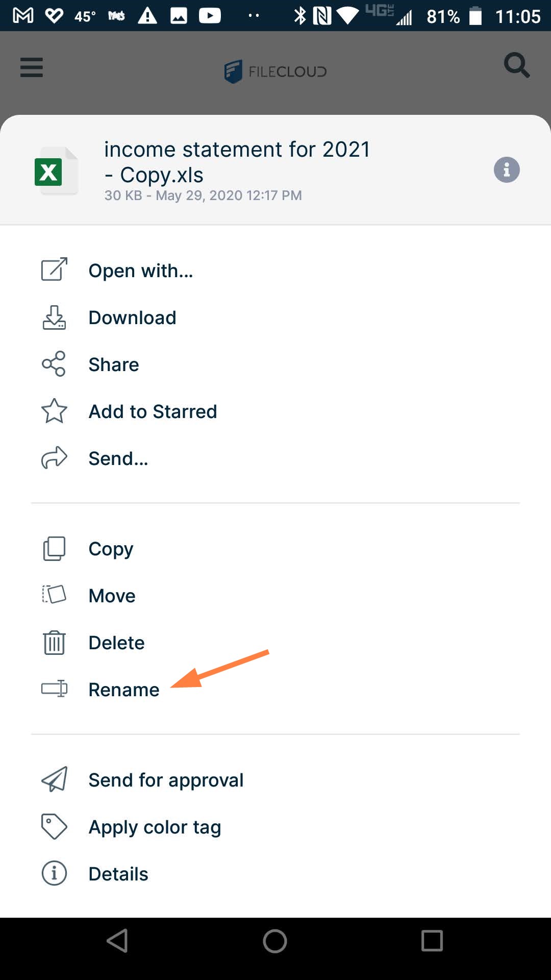The image size is (551, 980).
Task: Tap the paper plane approval icon
Action: (x=54, y=779)
